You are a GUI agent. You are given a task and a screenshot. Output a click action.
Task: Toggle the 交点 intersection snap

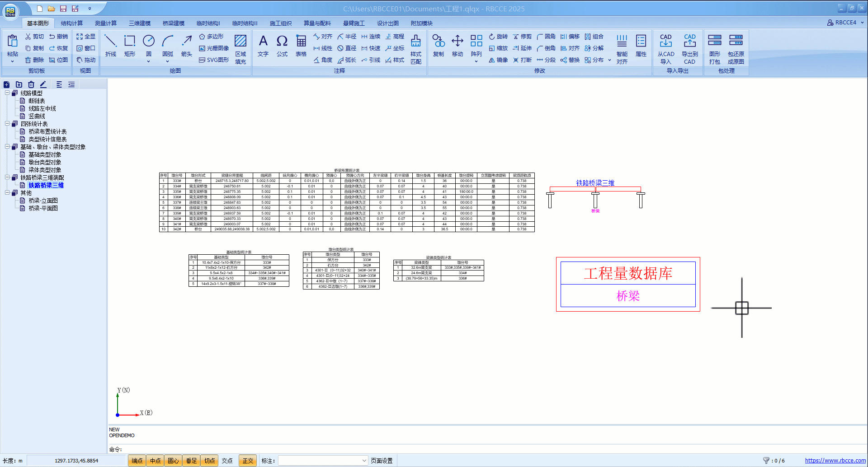click(x=227, y=461)
